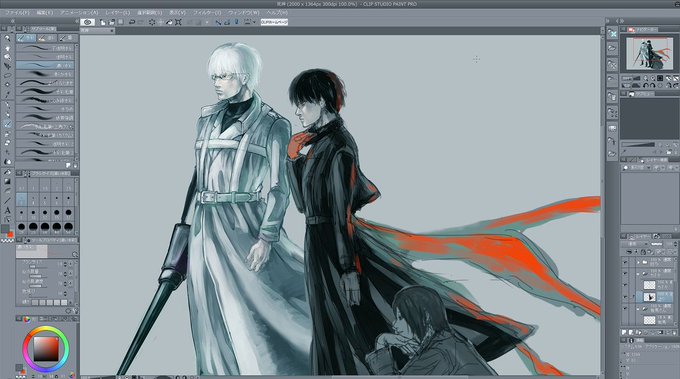
Task: Click the top icon in Quick Access column
Action: click(612, 34)
